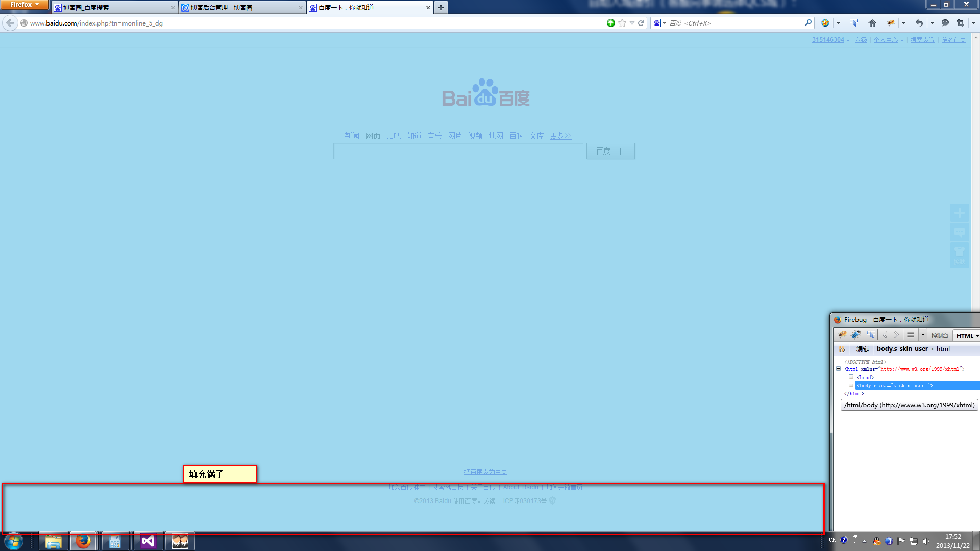Switch to Firebug 控制台 console tab
This screenshot has height=551, width=980.
coord(939,336)
